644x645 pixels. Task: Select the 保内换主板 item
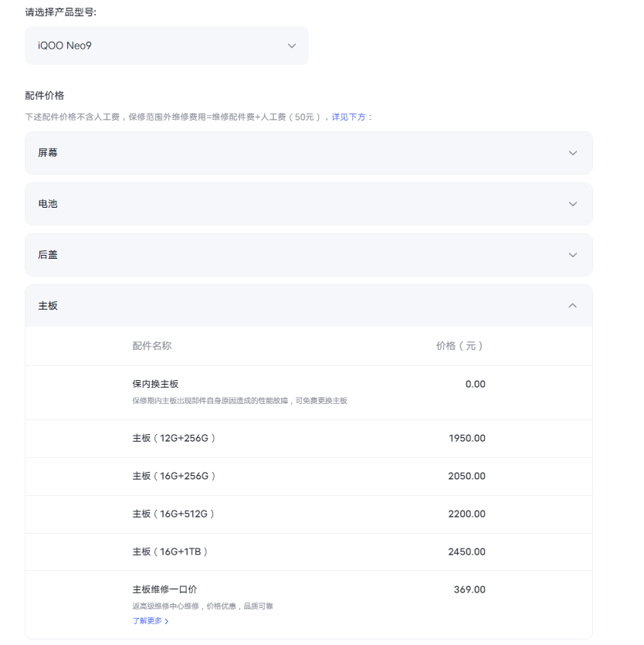(156, 384)
